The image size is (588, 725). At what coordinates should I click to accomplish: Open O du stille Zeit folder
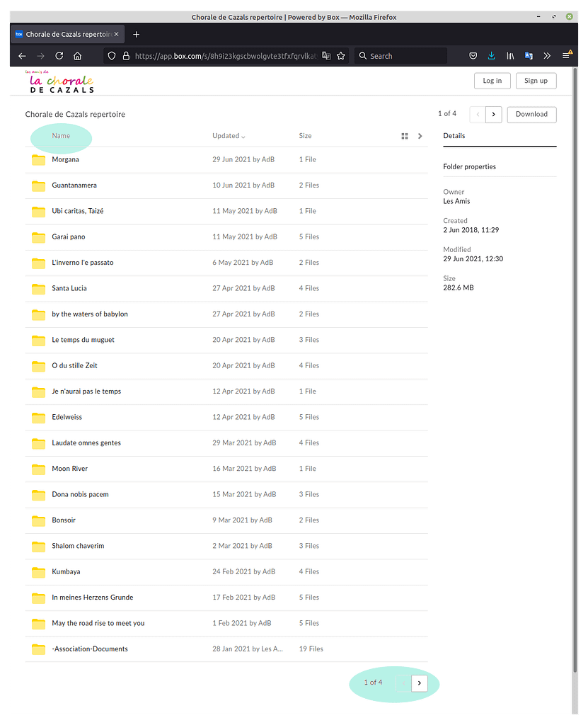point(74,366)
